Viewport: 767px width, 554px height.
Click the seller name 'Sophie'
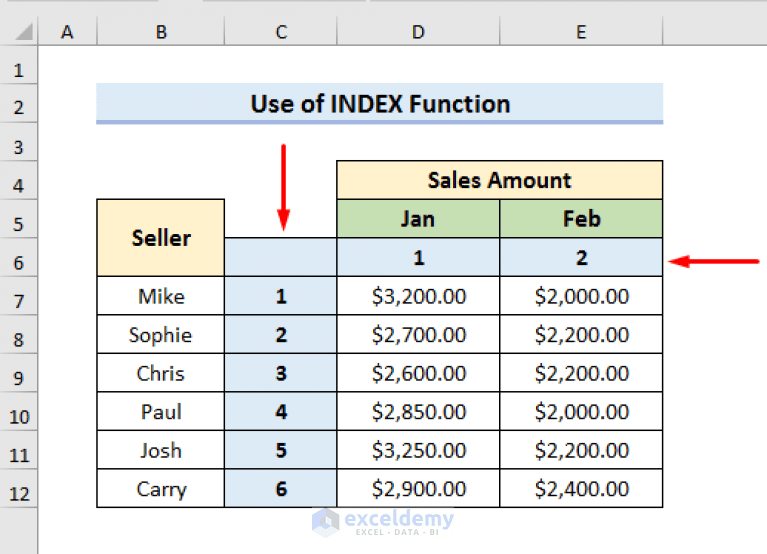click(161, 334)
